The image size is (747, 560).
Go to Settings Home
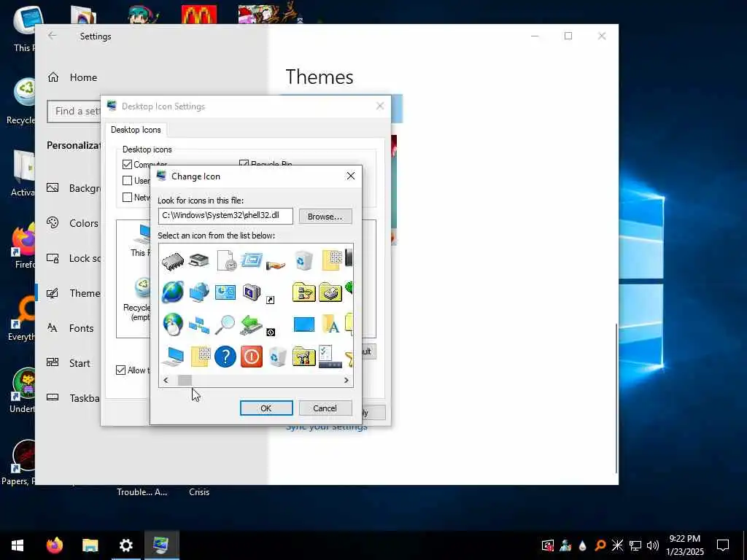[x=72, y=77]
